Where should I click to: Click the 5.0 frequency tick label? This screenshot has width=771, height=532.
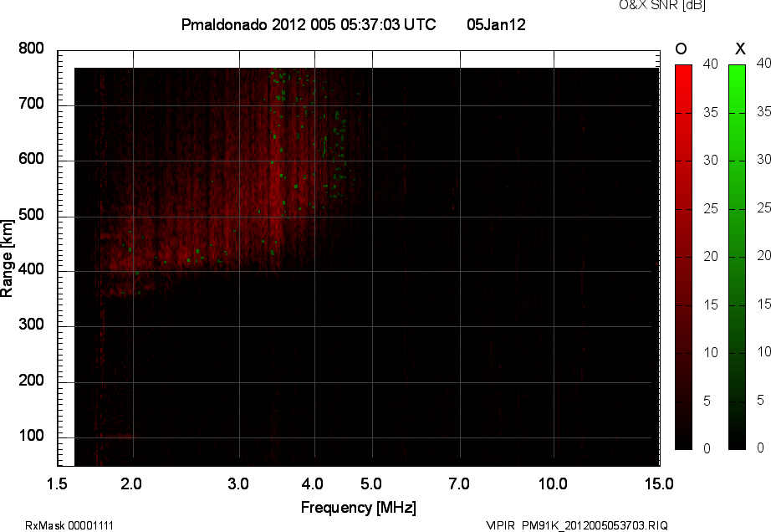pos(370,483)
